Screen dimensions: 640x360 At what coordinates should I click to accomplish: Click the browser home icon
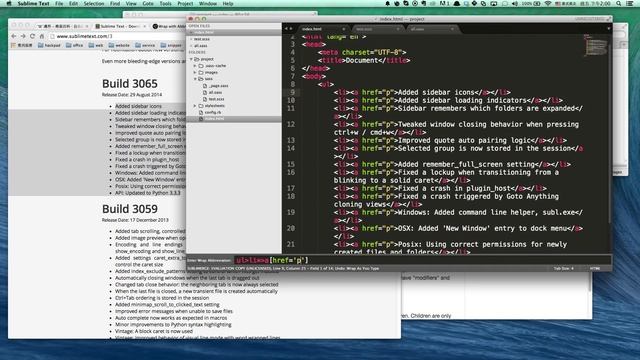coord(42,36)
